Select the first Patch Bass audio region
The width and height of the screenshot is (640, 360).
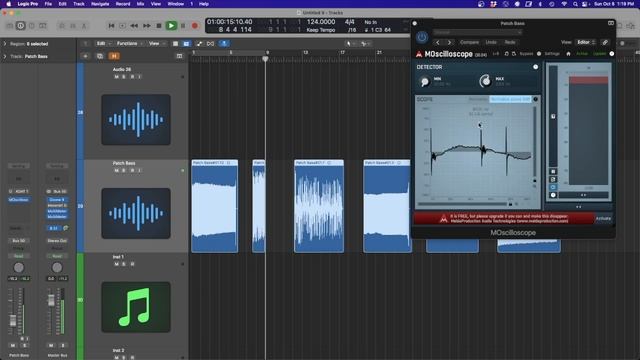point(215,206)
